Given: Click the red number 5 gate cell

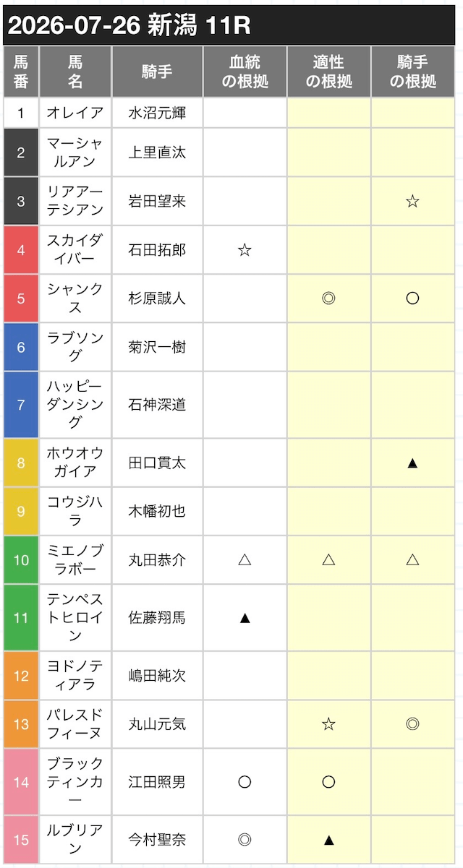Looking at the screenshot, I should pos(21,298).
